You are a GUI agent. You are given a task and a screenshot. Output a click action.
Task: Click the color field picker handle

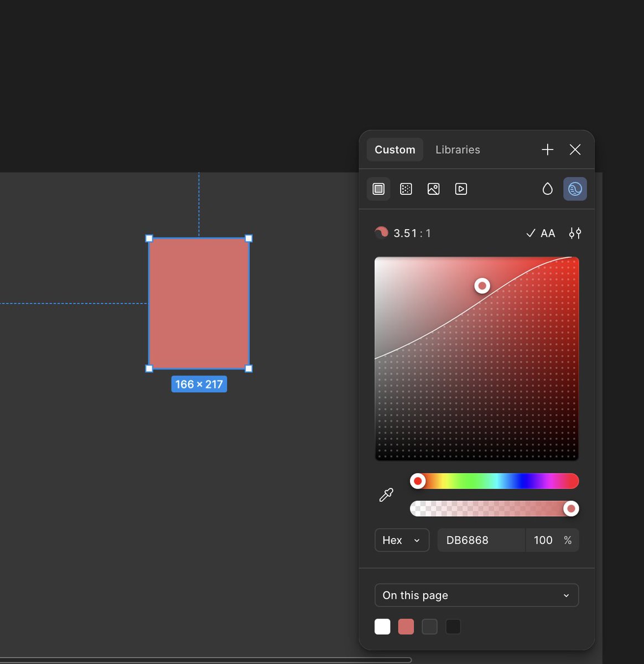tap(482, 286)
